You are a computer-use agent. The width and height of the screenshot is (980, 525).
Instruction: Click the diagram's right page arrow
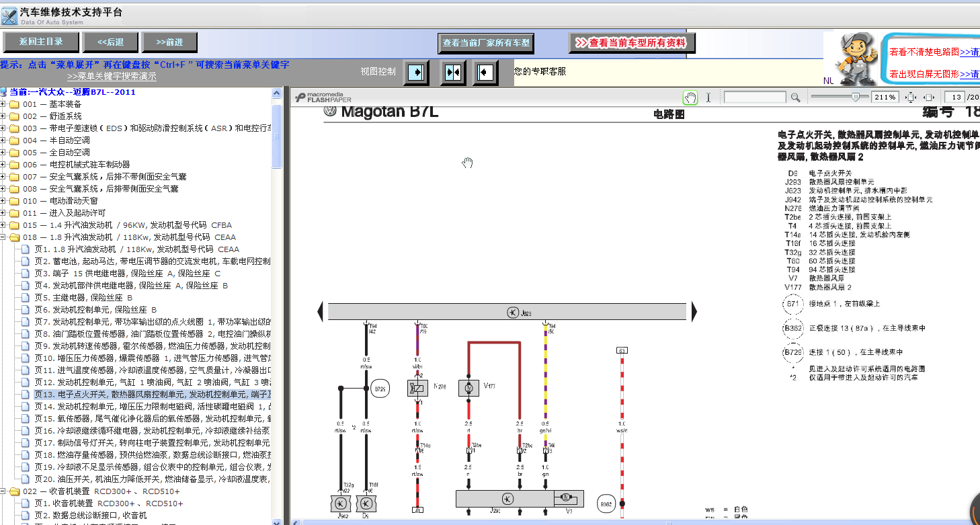(x=694, y=311)
